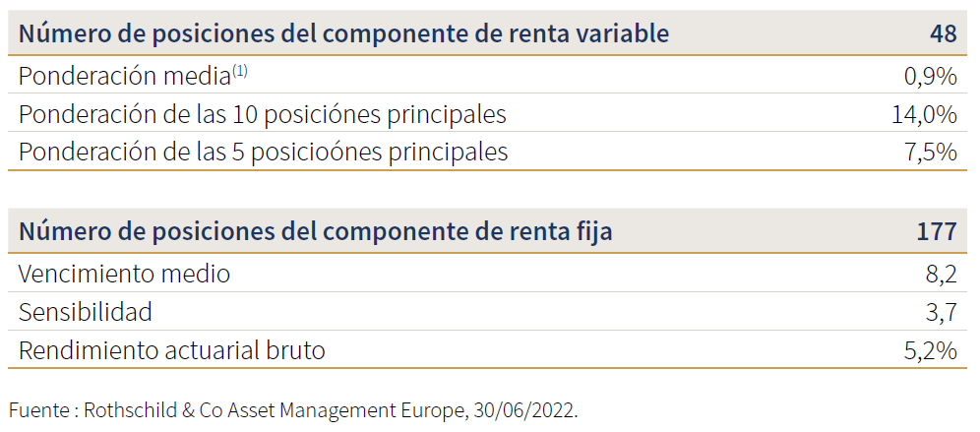Select the 5,2% gross yield value
The width and height of the screenshot is (980, 432).
click(x=930, y=350)
